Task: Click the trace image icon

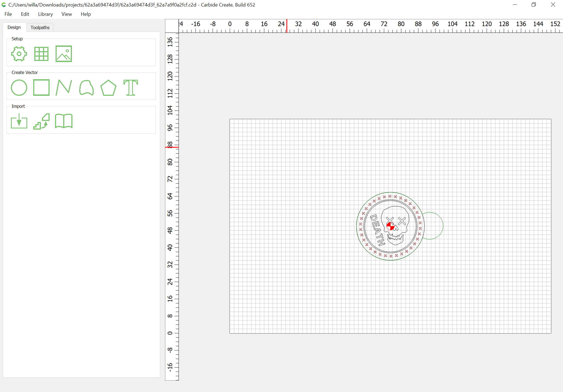Action: tap(41, 121)
